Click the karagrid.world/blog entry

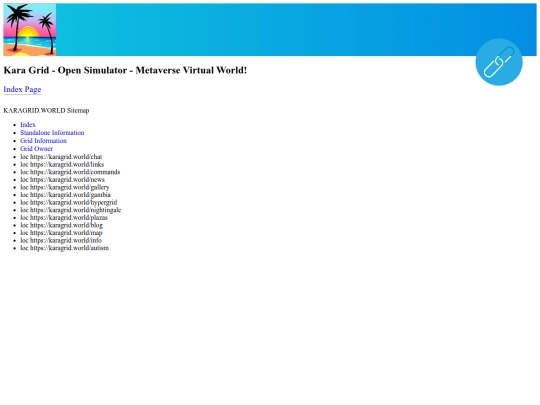(x=61, y=225)
